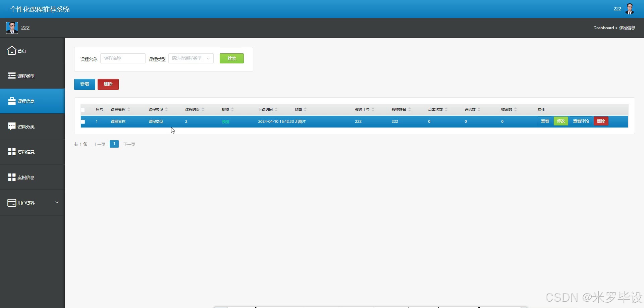The image size is (644, 308).
Task: Click the 案例信息 grid icon
Action: tap(12, 177)
